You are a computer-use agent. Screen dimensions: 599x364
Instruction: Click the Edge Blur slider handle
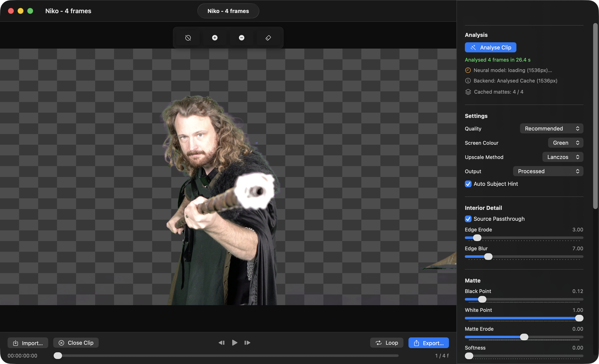tap(488, 257)
